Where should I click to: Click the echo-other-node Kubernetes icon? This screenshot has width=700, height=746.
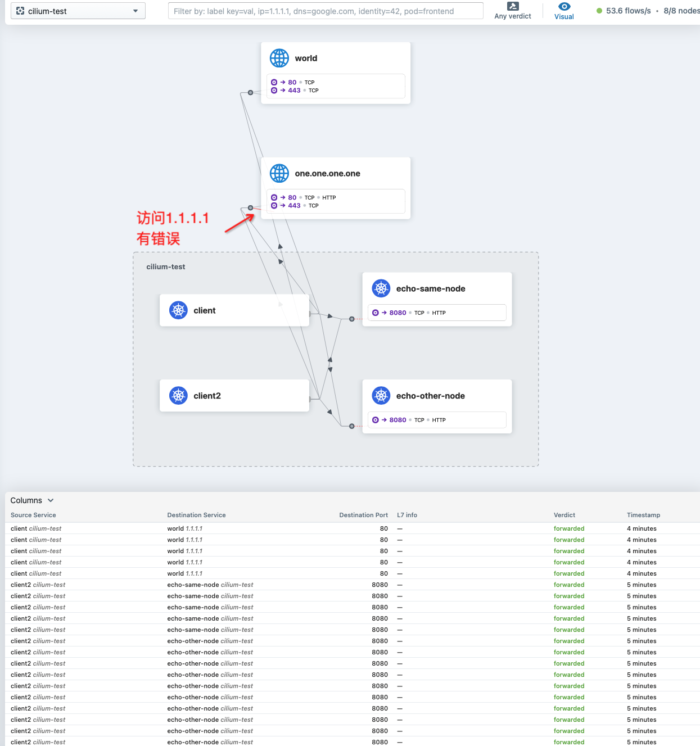point(381,396)
